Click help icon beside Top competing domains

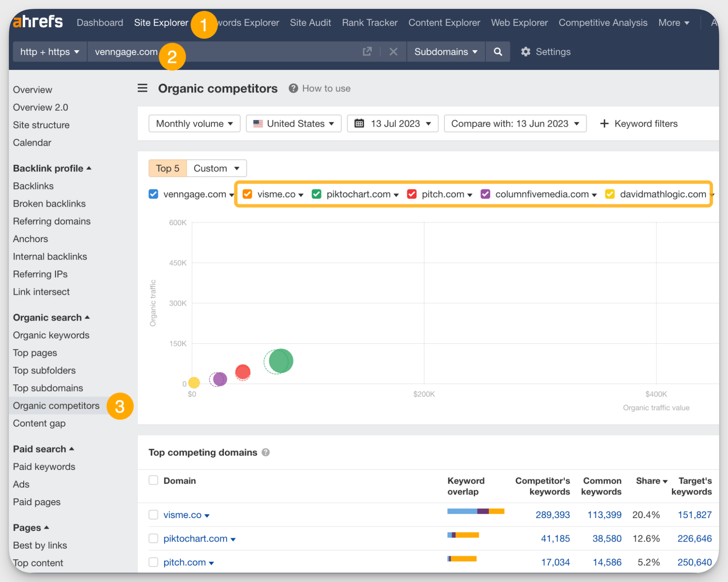(266, 452)
